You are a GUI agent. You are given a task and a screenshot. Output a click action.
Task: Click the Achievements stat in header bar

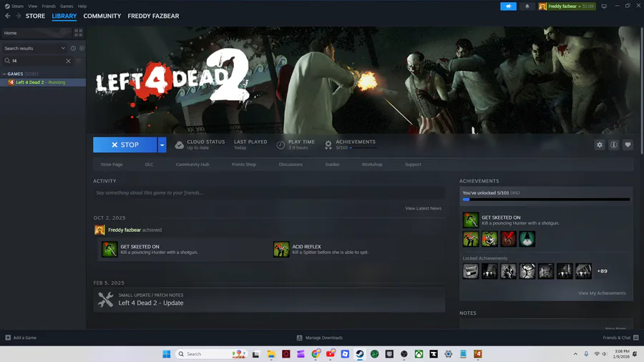pyautogui.click(x=350, y=145)
